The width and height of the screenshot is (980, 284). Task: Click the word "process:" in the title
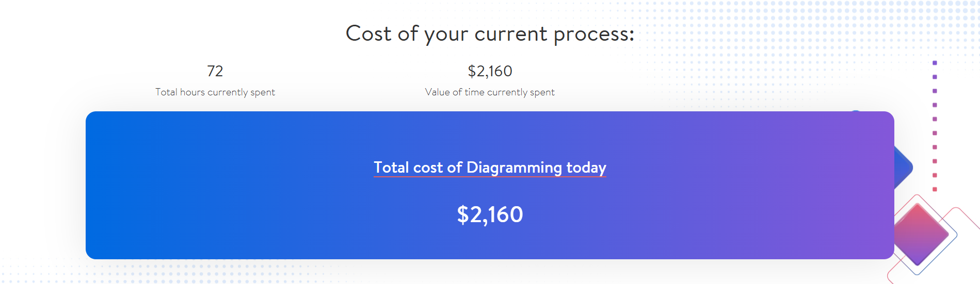594,35
